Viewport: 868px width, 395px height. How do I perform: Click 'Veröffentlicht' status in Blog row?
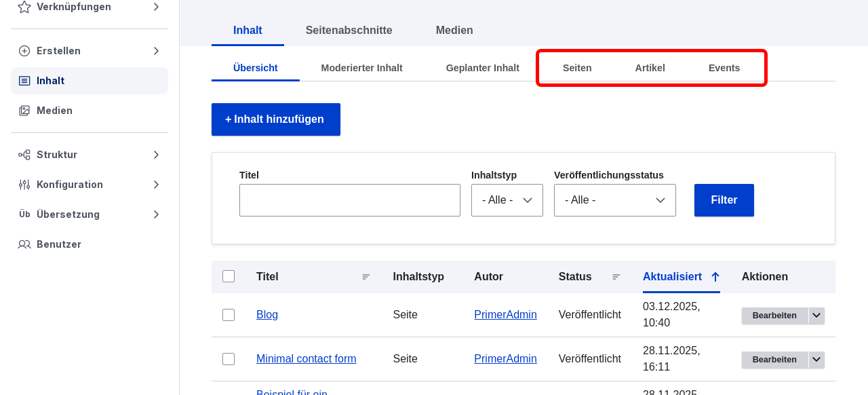tap(590, 315)
